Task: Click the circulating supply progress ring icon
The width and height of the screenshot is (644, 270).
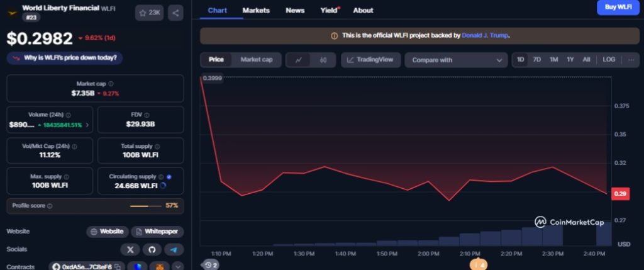Action: coord(163,186)
